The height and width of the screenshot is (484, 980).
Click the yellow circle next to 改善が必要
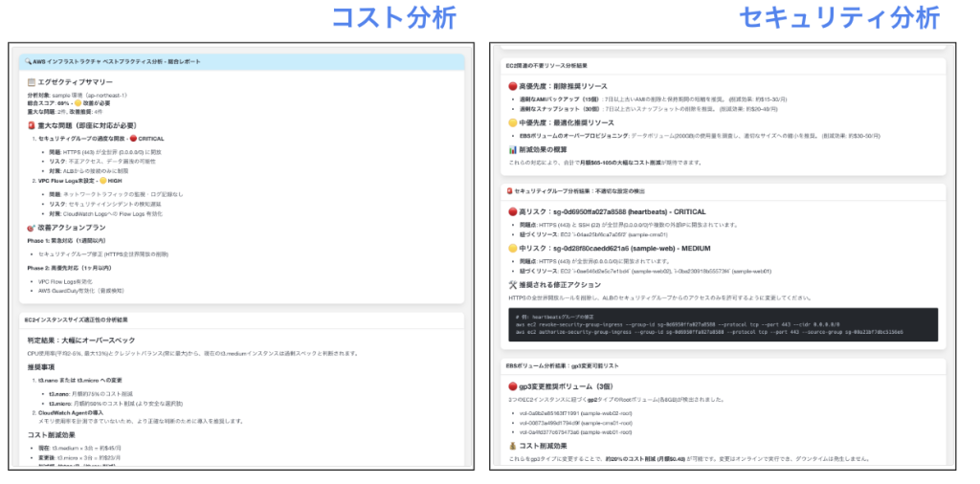click(x=78, y=103)
